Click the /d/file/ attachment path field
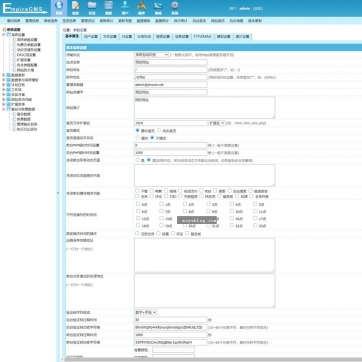This screenshot has width=362, height=362. (x=171, y=77)
